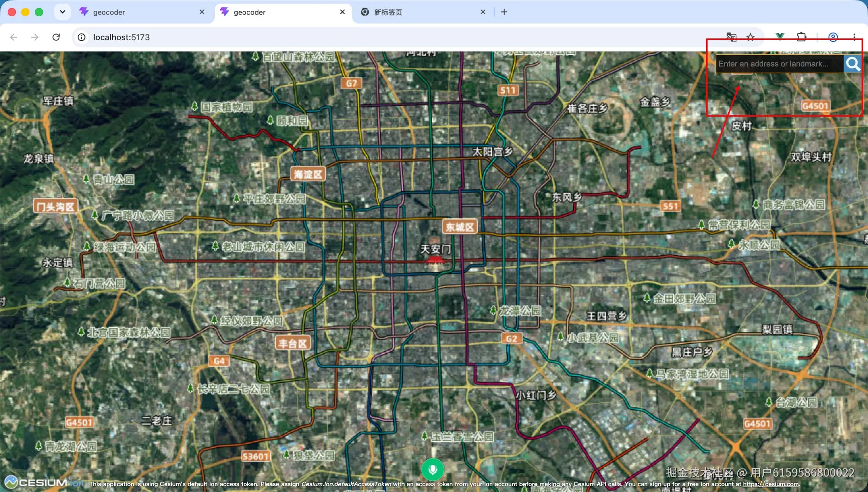Click the green microphone button
Image resolution: width=868 pixels, height=492 pixels.
[x=433, y=469]
